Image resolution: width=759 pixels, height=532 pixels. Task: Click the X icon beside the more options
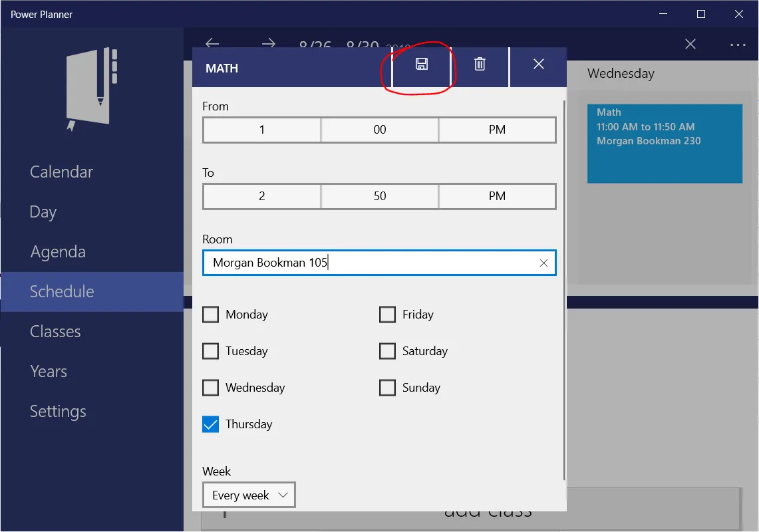690,45
